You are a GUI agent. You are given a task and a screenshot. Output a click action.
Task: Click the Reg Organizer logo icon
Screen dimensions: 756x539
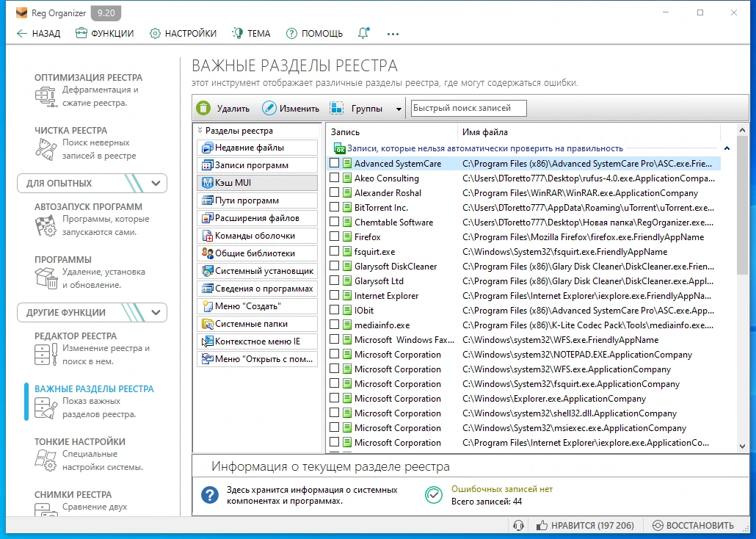coord(22,12)
